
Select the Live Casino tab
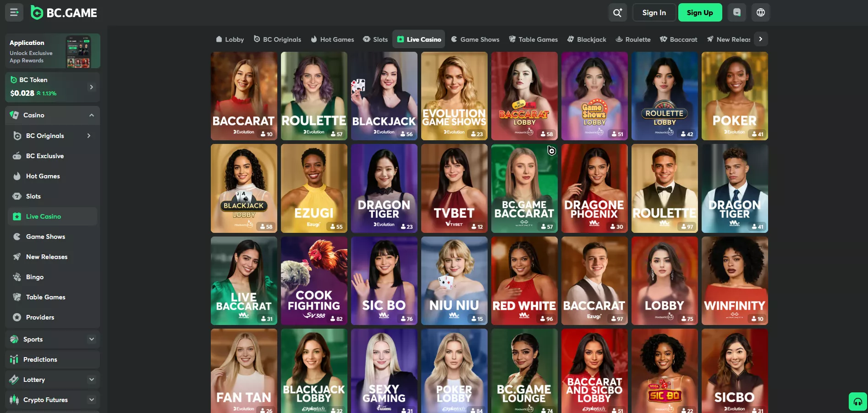click(x=419, y=39)
